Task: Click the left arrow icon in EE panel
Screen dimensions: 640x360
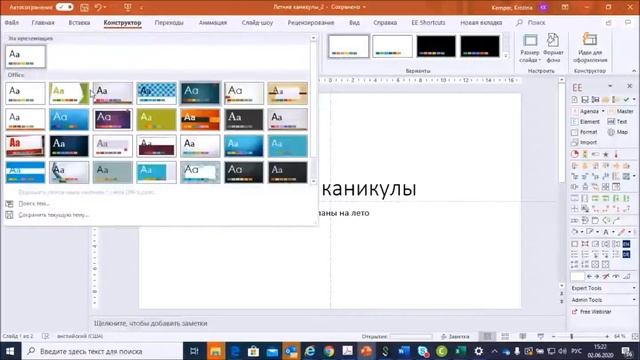Action: [x=589, y=276]
